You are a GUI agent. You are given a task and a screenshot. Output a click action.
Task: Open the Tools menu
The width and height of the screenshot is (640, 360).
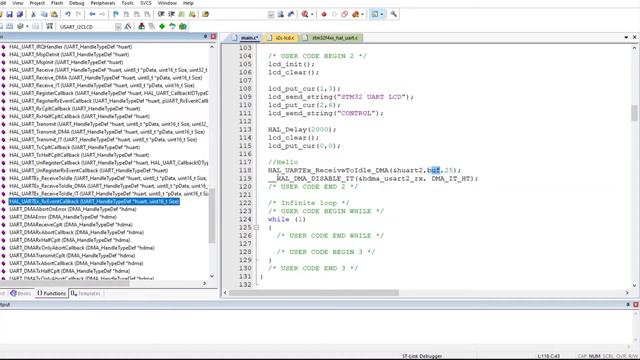click(127, 3)
